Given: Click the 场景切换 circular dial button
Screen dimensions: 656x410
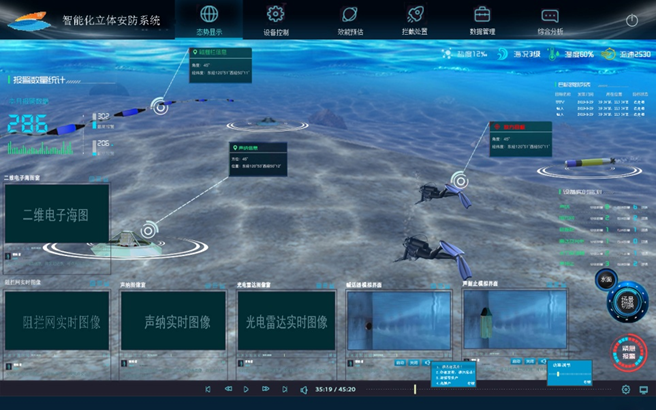Looking at the screenshot, I should click(628, 302).
